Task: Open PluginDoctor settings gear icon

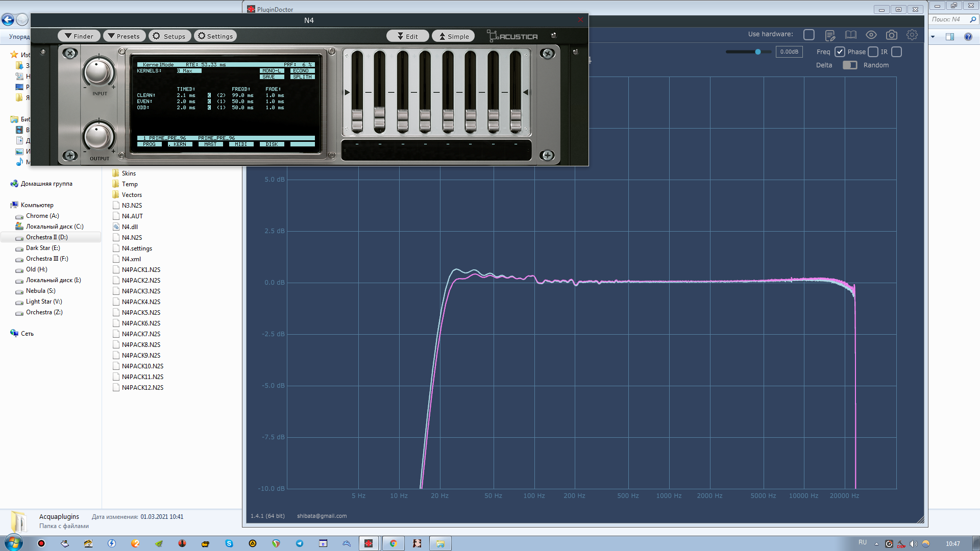Action: coord(912,35)
